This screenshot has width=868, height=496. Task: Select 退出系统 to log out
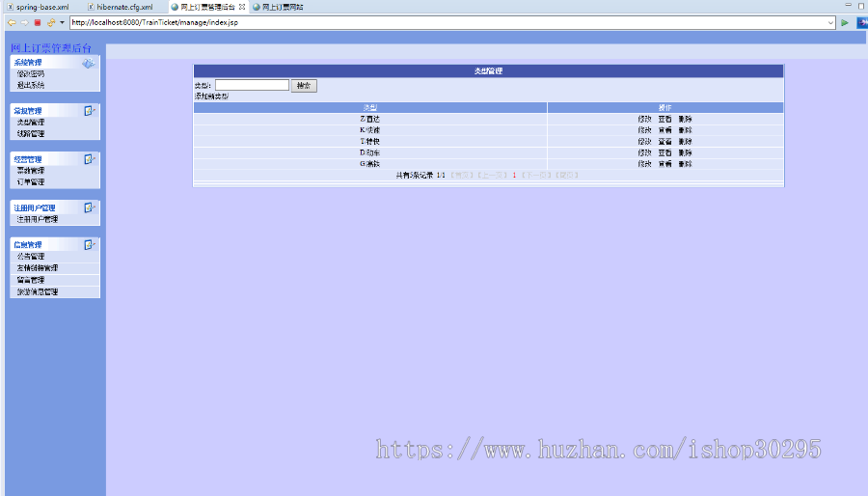pos(31,85)
